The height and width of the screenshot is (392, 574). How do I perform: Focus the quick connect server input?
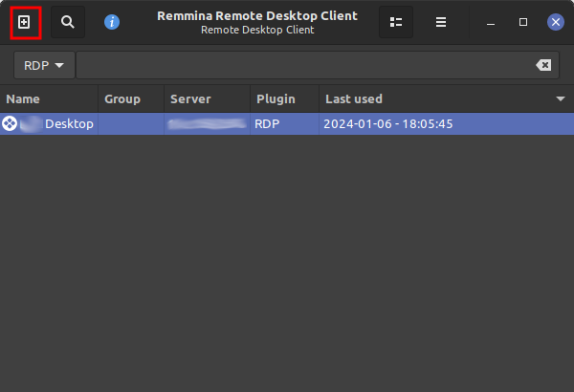click(x=318, y=65)
